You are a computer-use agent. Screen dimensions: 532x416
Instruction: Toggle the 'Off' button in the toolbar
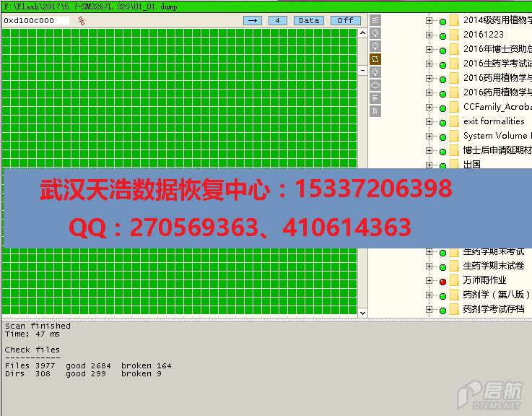[x=345, y=20]
